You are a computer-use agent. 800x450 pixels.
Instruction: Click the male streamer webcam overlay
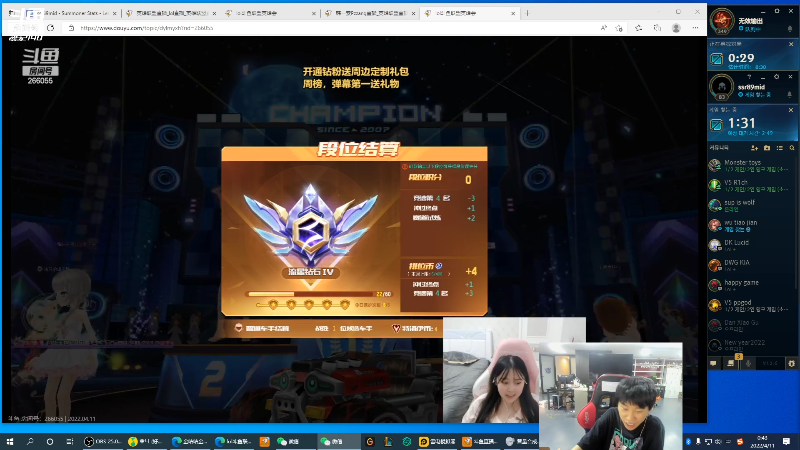(611, 396)
